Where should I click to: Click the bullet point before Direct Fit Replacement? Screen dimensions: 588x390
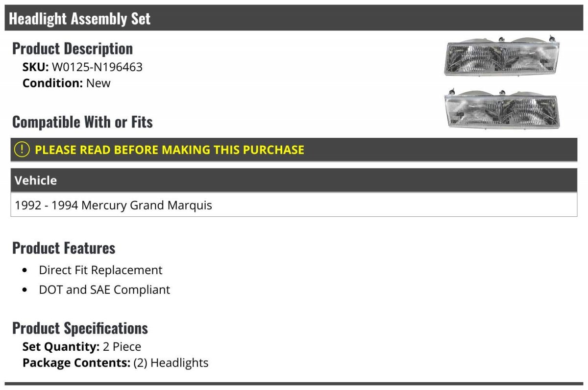pos(25,270)
